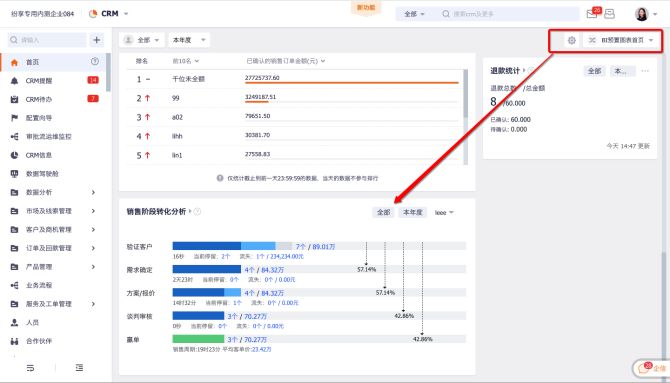670x383 pixels.
Task: Open the 前10名 ranking dropdown
Action: (185, 61)
